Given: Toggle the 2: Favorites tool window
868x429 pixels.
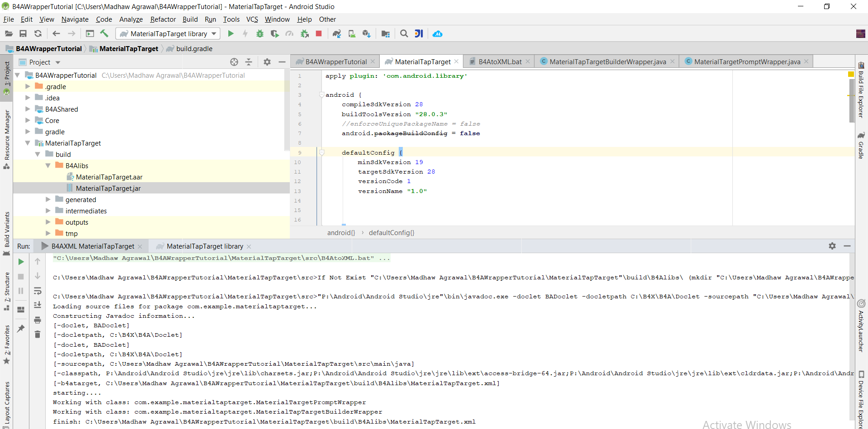Looking at the screenshot, I should pos(7,344).
